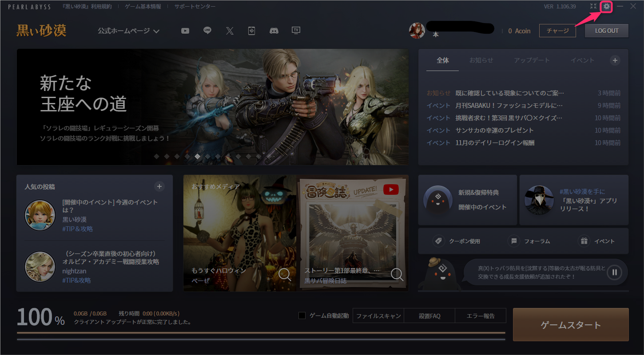The height and width of the screenshot is (355, 644).
Task: Click the LOG OUT button
Action: pyautogui.click(x=607, y=31)
